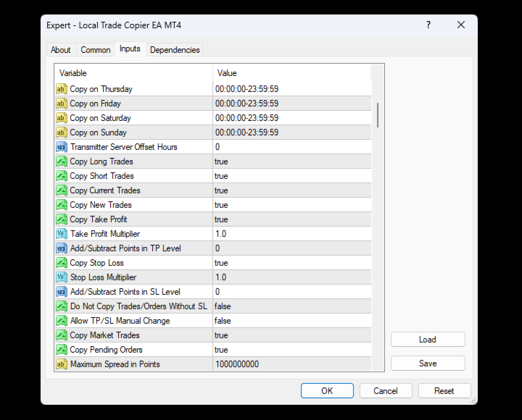The image size is (522, 420).
Task: Click the double icon beside Take Profit Multiplier
Action: click(62, 234)
